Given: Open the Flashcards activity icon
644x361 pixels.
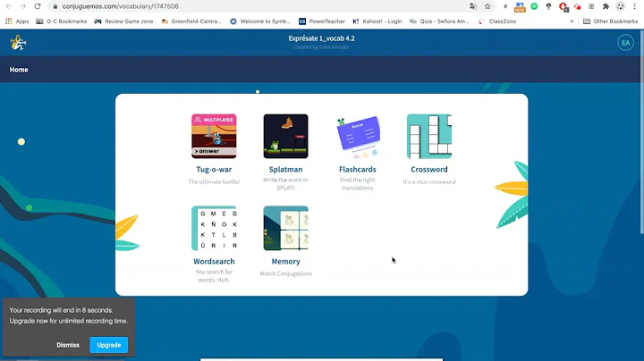Looking at the screenshot, I should coord(357,136).
